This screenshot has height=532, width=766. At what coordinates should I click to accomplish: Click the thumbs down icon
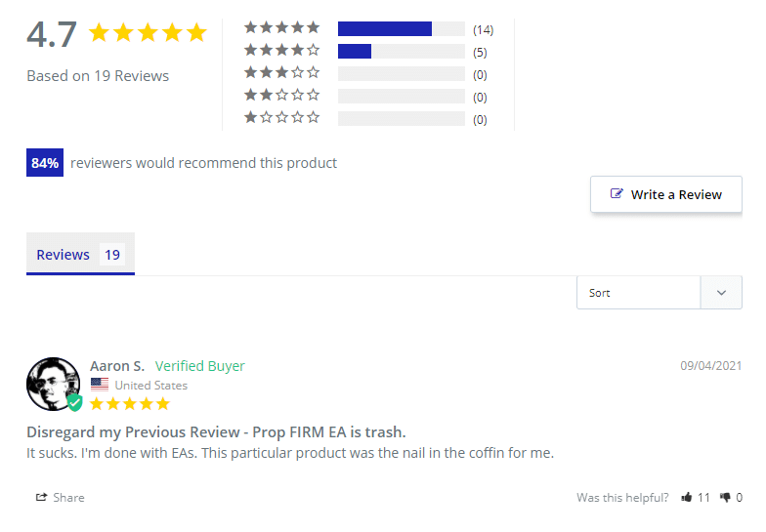(x=725, y=498)
